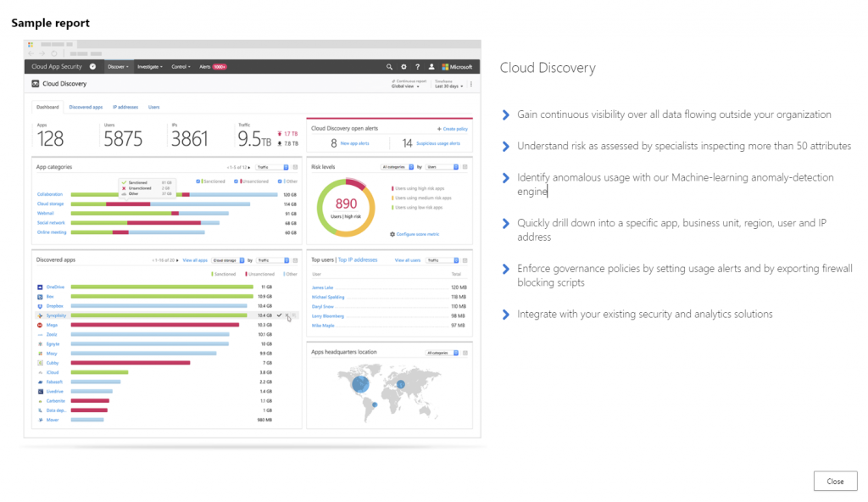Switch to the Discovered apps tab
Image resolution: width=868 pixels, height=502 pixels.
(x=86, y=107)
